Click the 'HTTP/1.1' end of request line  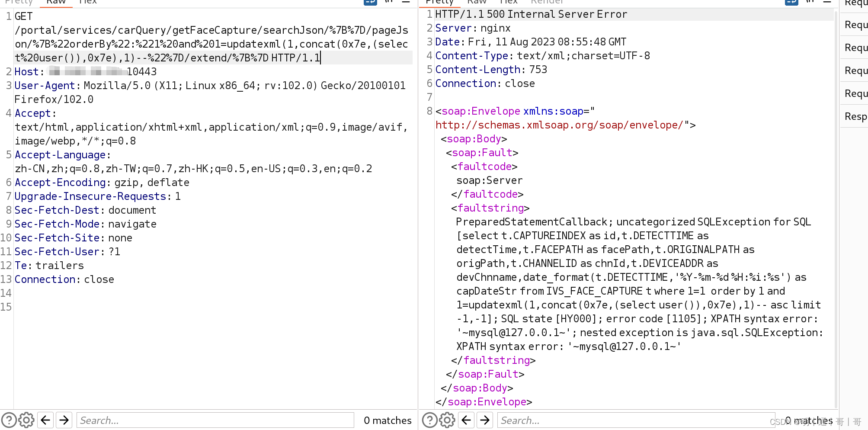tap(296, 58)
